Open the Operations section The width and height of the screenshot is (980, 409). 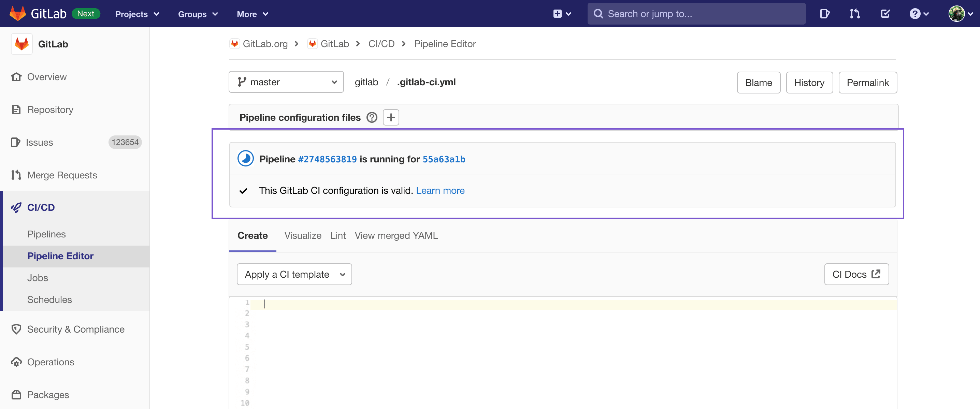[x=51, y=362]
